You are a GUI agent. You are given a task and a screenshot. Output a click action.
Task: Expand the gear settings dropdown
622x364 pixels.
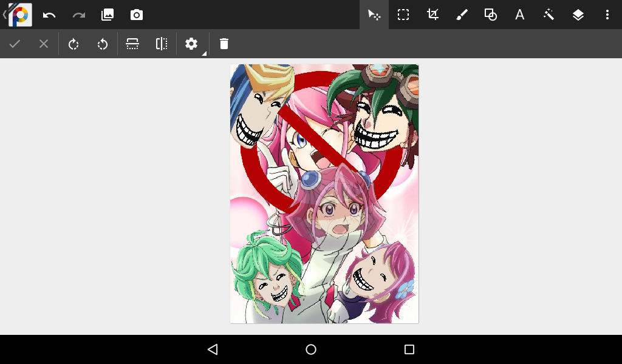point(191,44)
